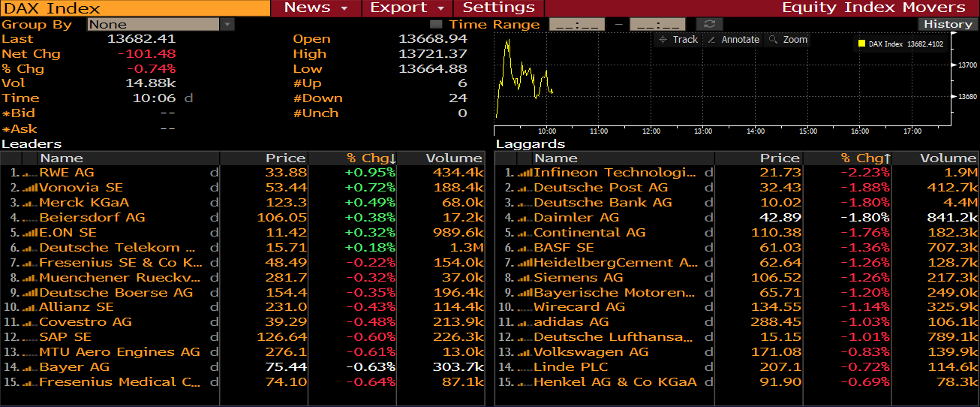Click the Time Range end time field
The height and width of the screenshot is (407, 980).
[657, 24]
